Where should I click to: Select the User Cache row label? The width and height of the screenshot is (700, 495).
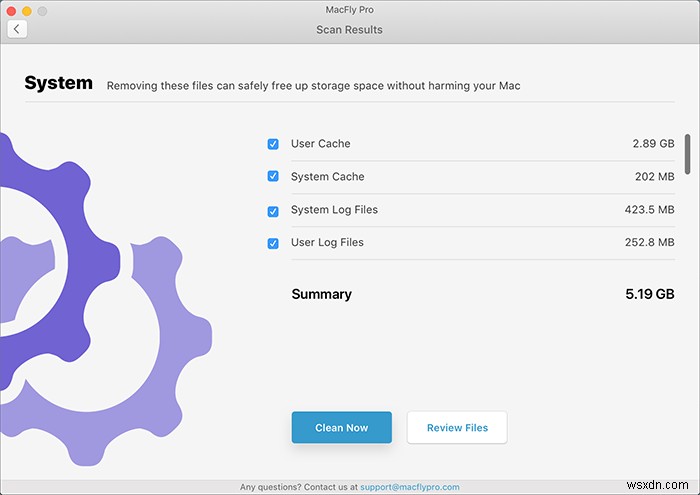point(320,144)
